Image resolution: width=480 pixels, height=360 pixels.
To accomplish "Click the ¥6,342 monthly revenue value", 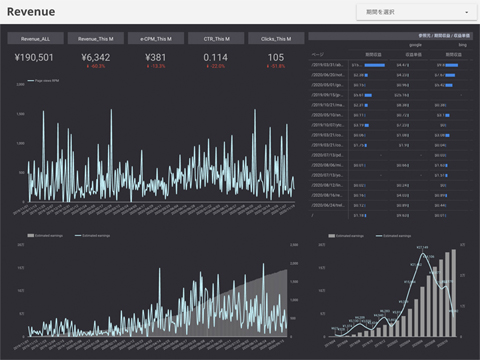I will click(96, 57).
